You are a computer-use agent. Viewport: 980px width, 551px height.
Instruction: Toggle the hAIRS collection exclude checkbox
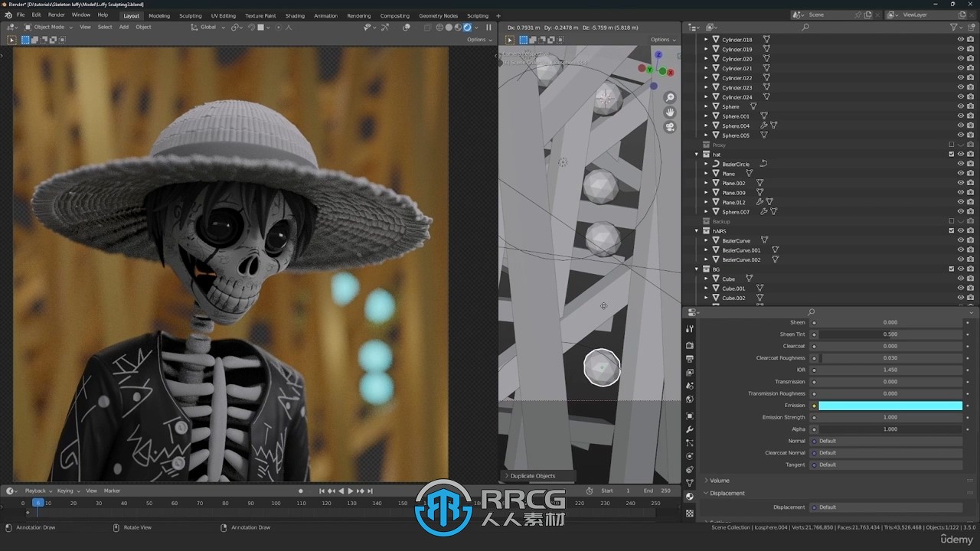tap(952, 231)
